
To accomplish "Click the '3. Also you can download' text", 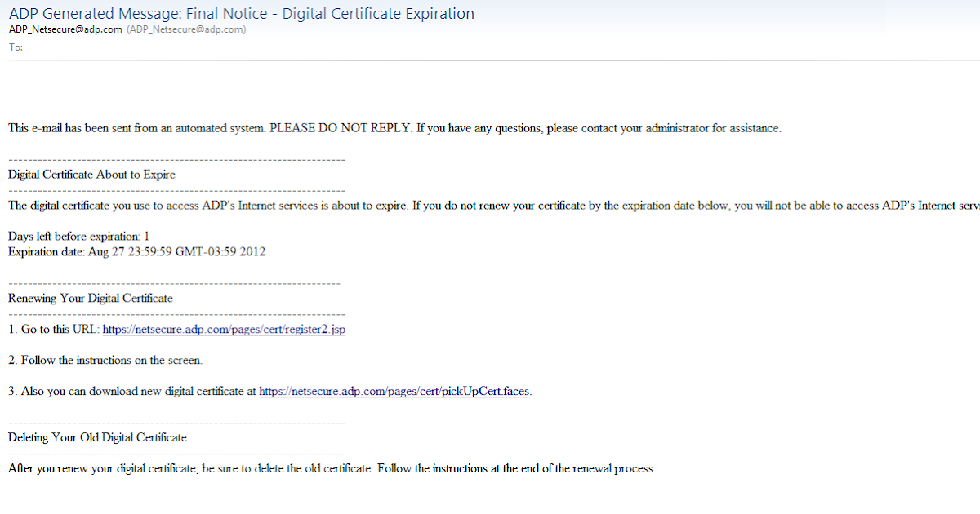I will pos(132,391).
